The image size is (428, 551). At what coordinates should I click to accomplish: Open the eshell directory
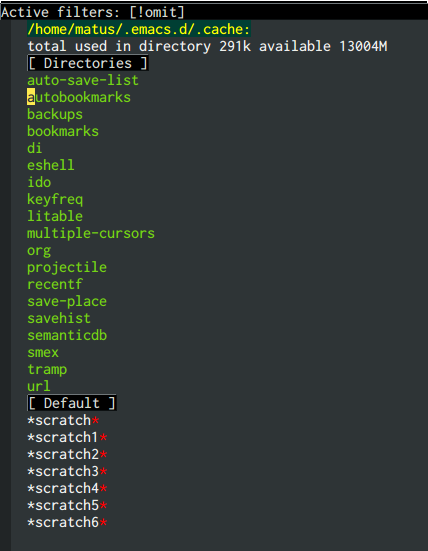tap(51, 165)
